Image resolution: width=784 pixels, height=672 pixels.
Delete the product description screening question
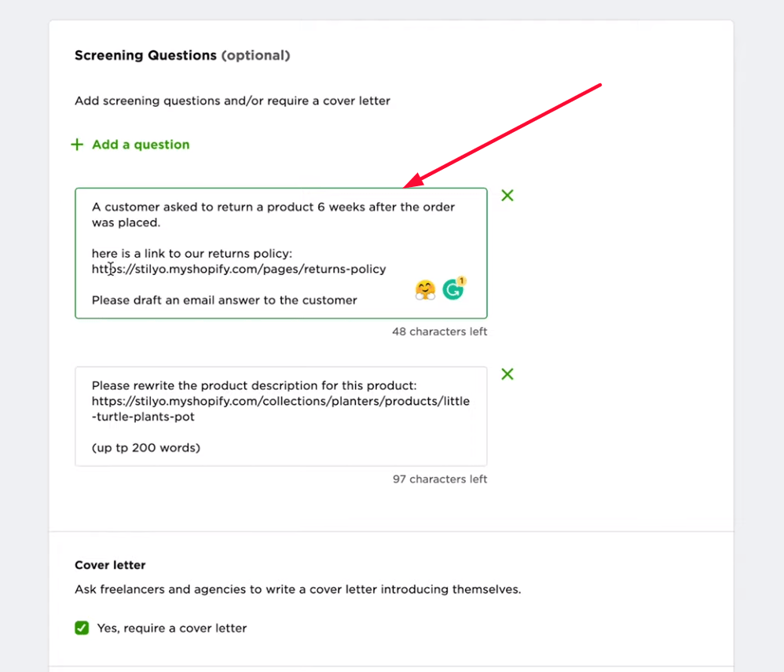point(507,374)
